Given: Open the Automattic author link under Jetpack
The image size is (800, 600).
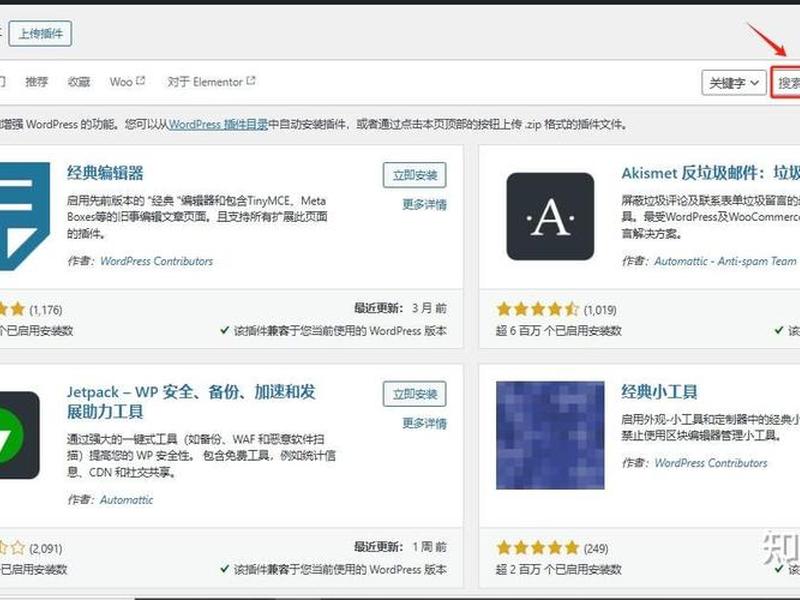Looking at the screenshot, I should pos(127,499).
